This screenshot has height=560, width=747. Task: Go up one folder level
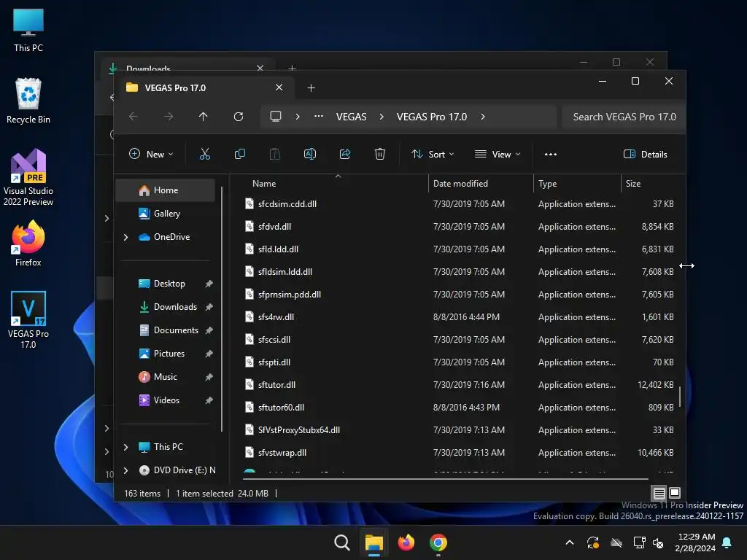pos(203,117)
